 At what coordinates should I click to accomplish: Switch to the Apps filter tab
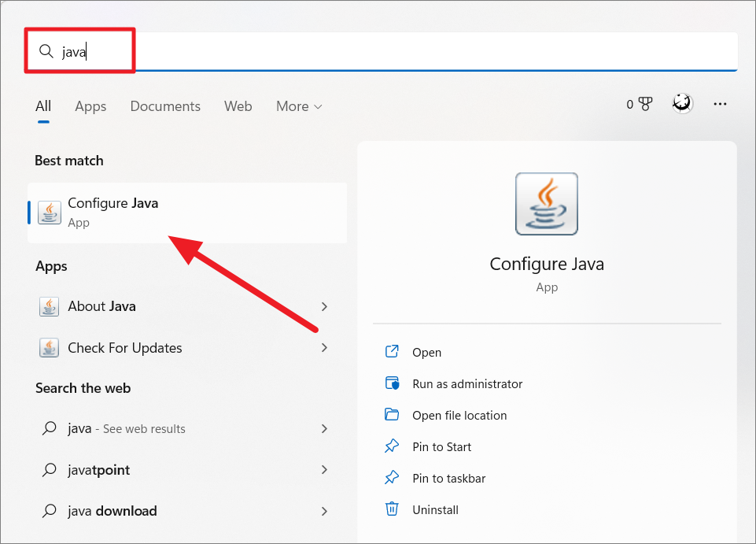(90, 106)
